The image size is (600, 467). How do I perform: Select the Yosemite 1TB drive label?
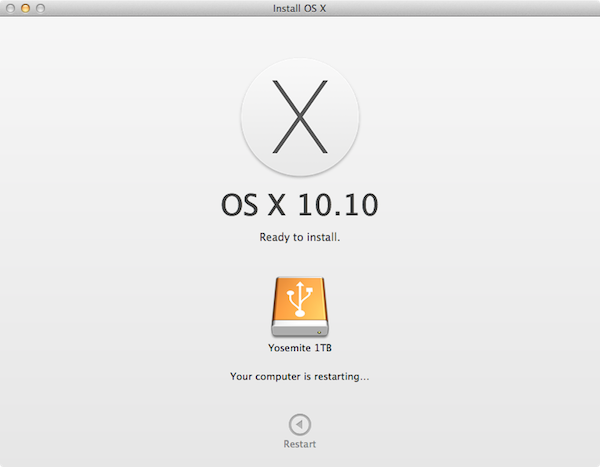[x=300, y=348]
